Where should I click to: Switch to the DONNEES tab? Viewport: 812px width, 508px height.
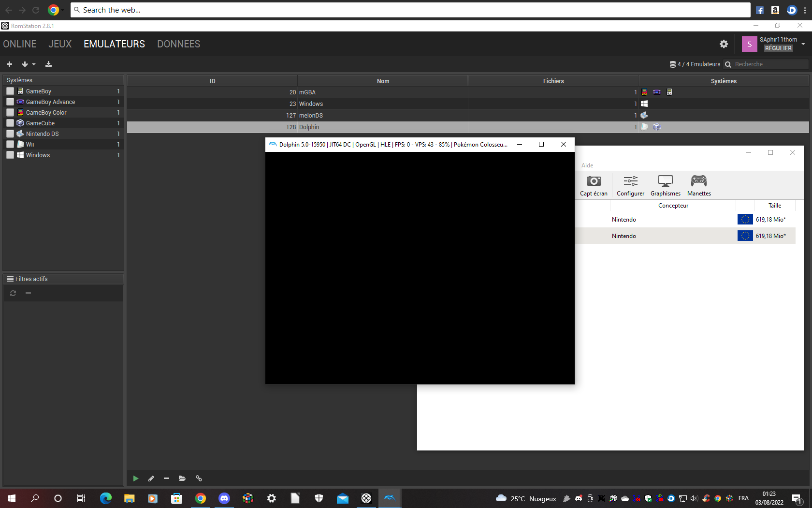point(178,44)
